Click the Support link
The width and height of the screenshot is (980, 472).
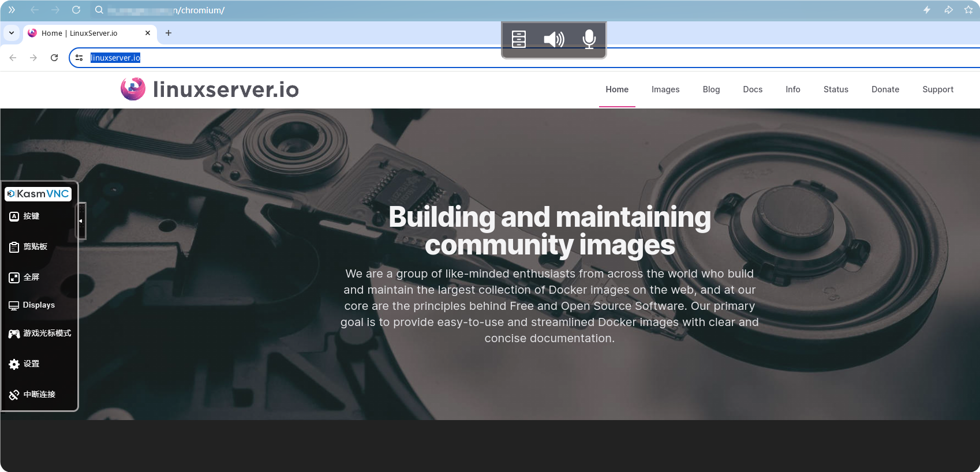[937, 89]
